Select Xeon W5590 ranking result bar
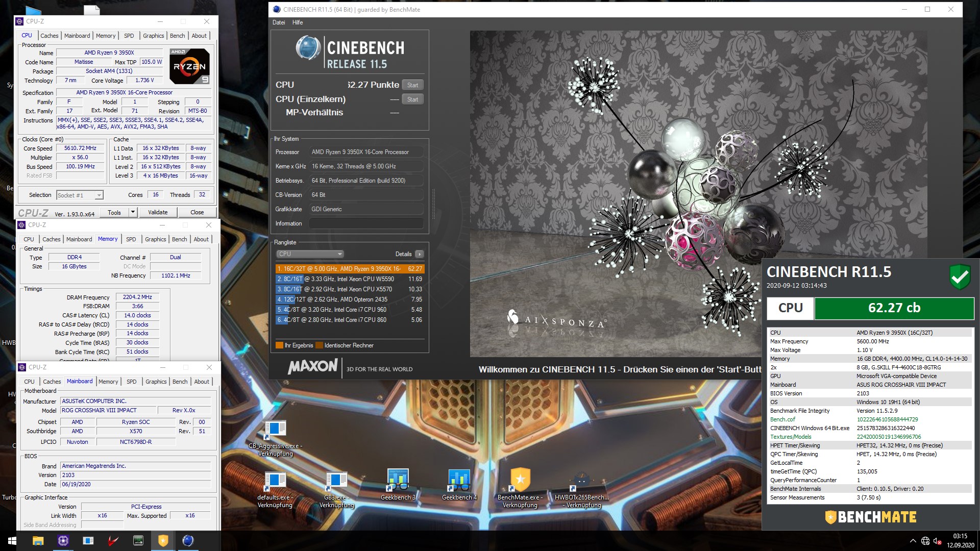 (350, 279)
